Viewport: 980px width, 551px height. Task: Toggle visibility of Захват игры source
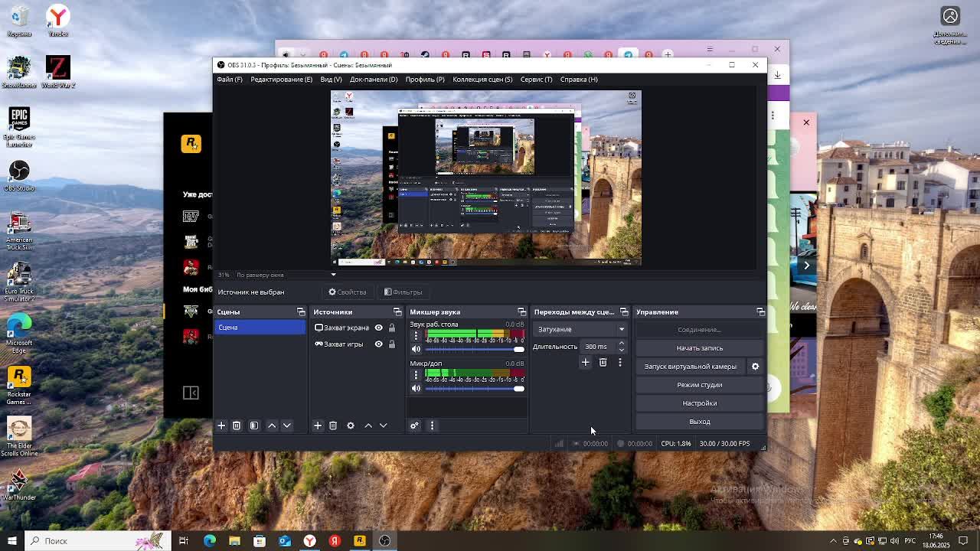[378, 344]
